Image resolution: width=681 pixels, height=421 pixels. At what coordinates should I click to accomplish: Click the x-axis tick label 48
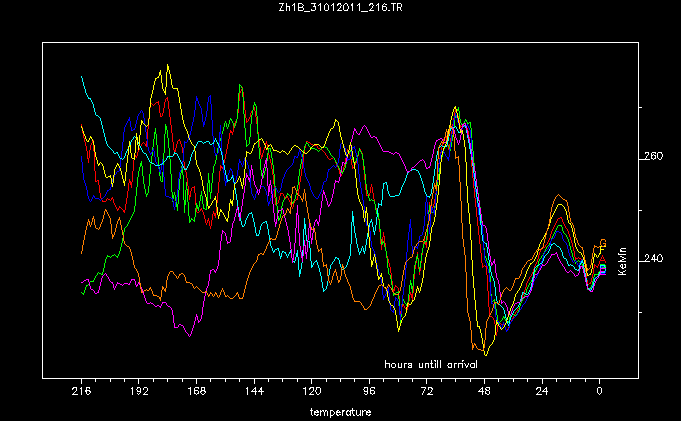484,393
